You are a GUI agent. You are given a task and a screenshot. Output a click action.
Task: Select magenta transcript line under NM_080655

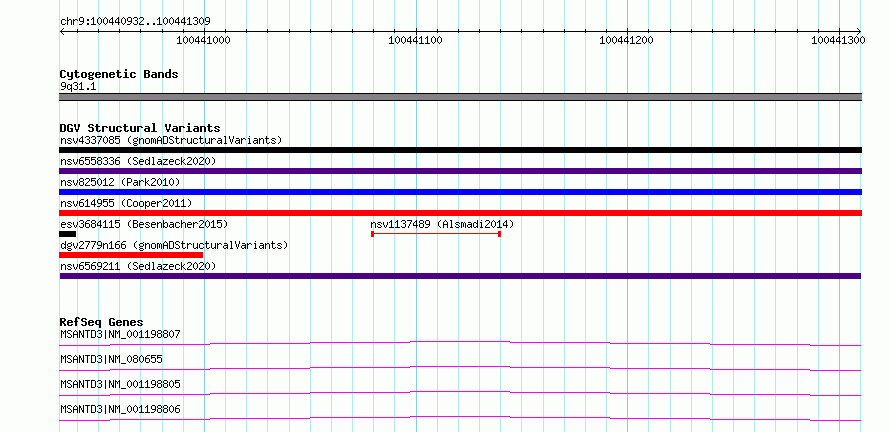460,368
